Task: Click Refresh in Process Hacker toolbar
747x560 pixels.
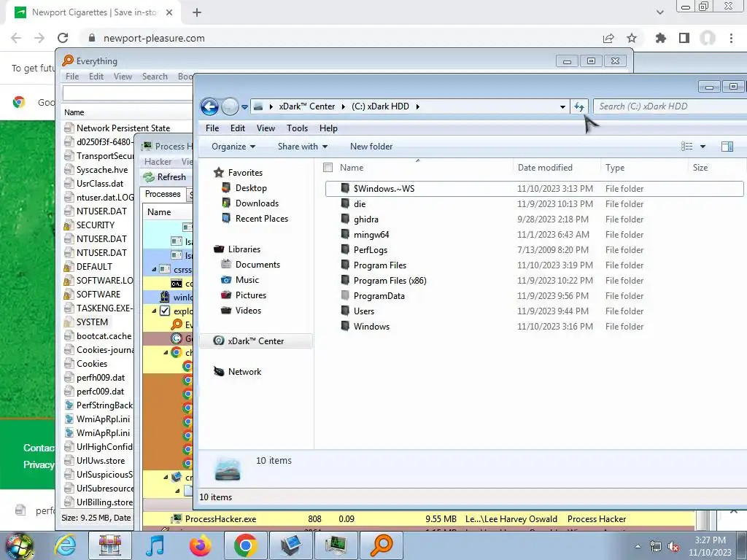Action: tap(166, 177)
